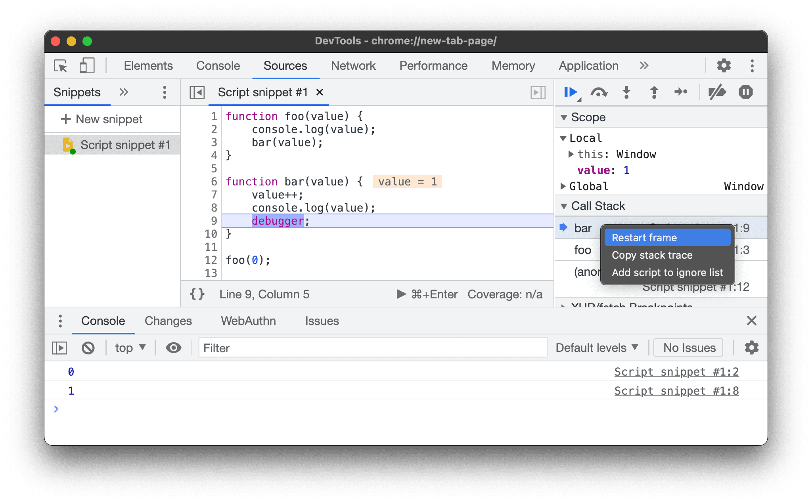Click the Deactivate breakpoints icon
Screen dimensions: 812x504
point(716,92)
